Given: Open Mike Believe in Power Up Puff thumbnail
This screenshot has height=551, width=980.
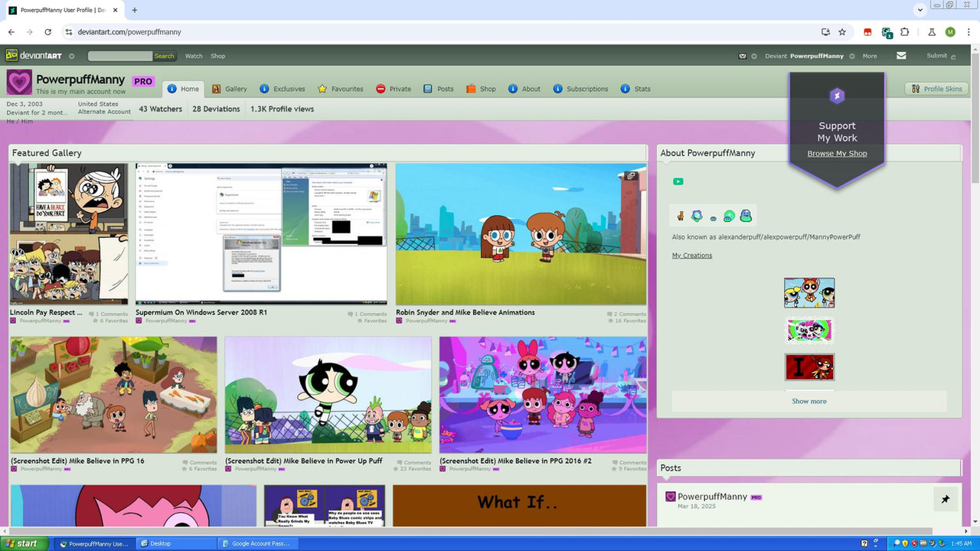Looking at the screenshot, I should [x=328, y=395].
